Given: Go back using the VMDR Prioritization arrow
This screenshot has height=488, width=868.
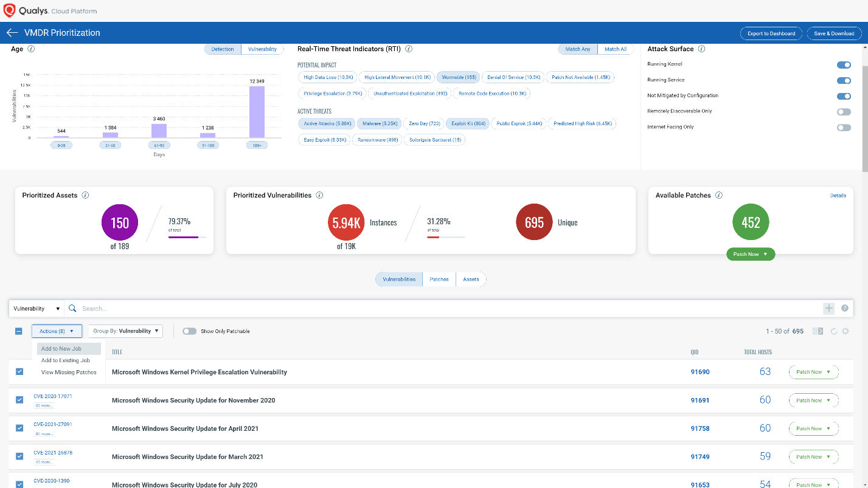Looking at the screenshot, I should point(12,33).
